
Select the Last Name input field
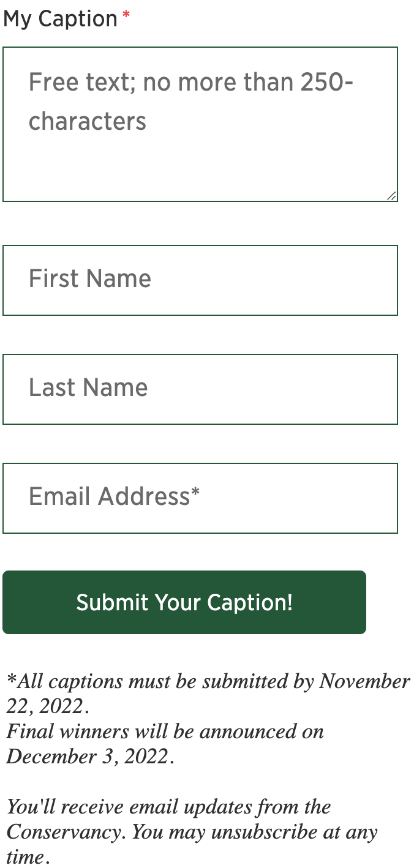(x=200, y=389)
